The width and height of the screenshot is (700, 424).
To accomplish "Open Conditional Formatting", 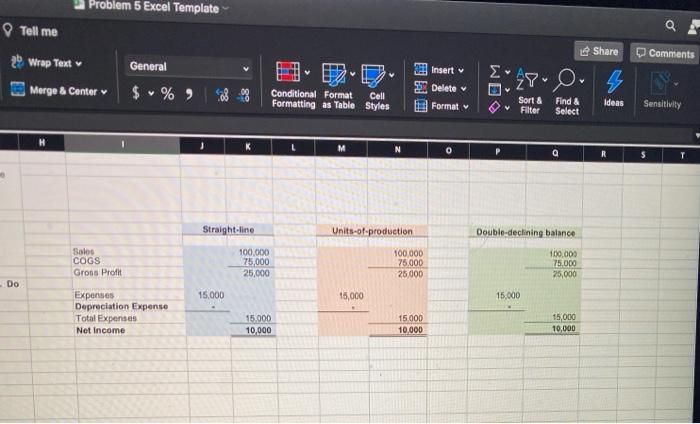I will (x=293, y=85).
